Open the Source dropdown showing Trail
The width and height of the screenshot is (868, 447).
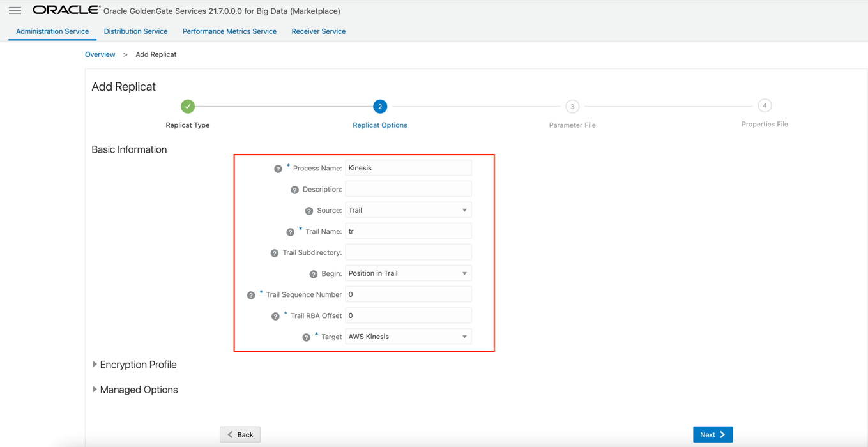[408, 210]
